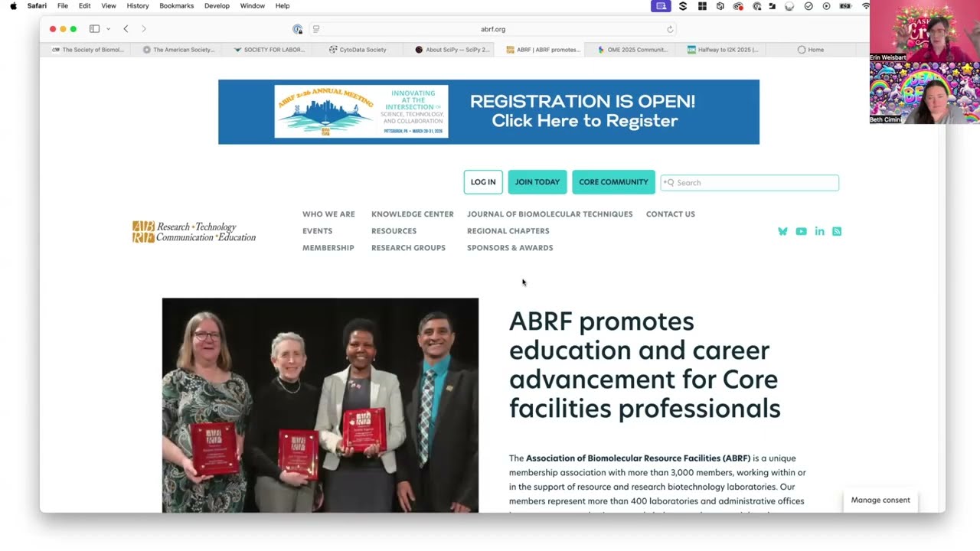Expand the MEMBERSHIP nav item

point(328,248)
